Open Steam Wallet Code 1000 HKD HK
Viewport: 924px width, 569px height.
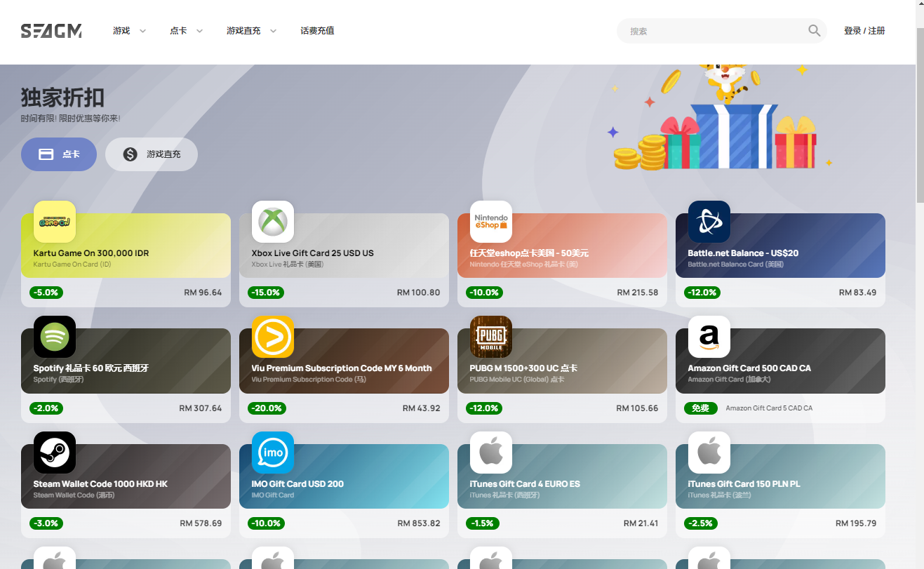(126, 491)
